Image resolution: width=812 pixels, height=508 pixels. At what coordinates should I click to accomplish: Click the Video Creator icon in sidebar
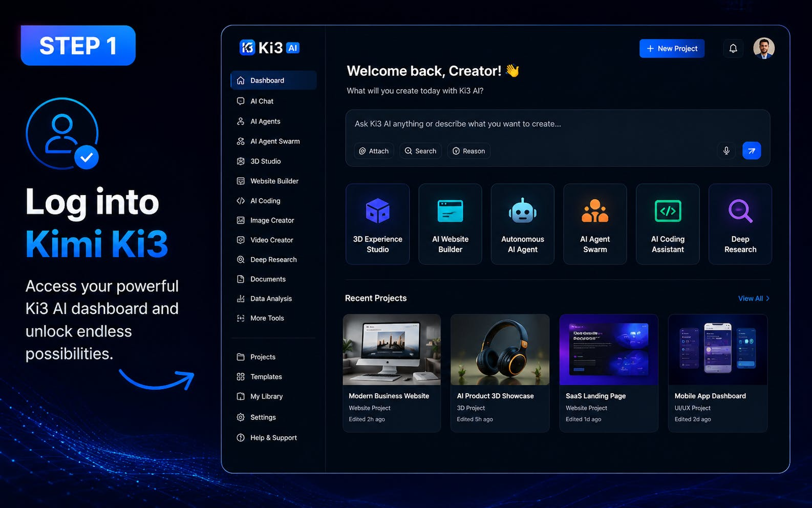click(241, 240)
